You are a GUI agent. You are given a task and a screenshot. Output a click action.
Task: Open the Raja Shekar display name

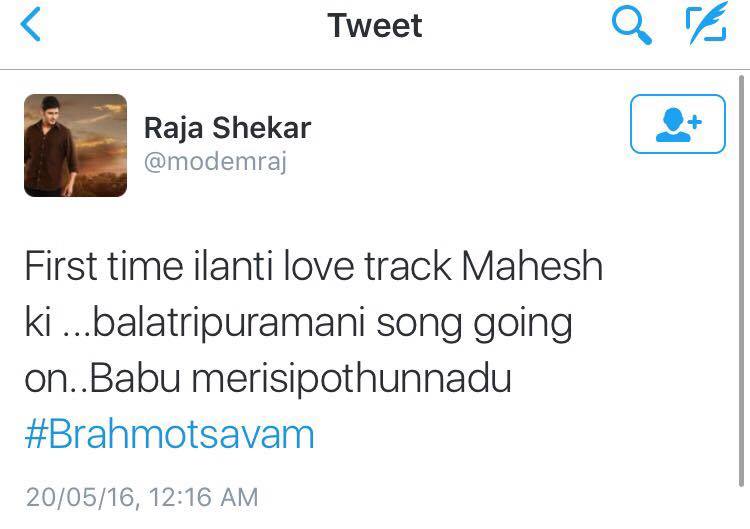228,128
